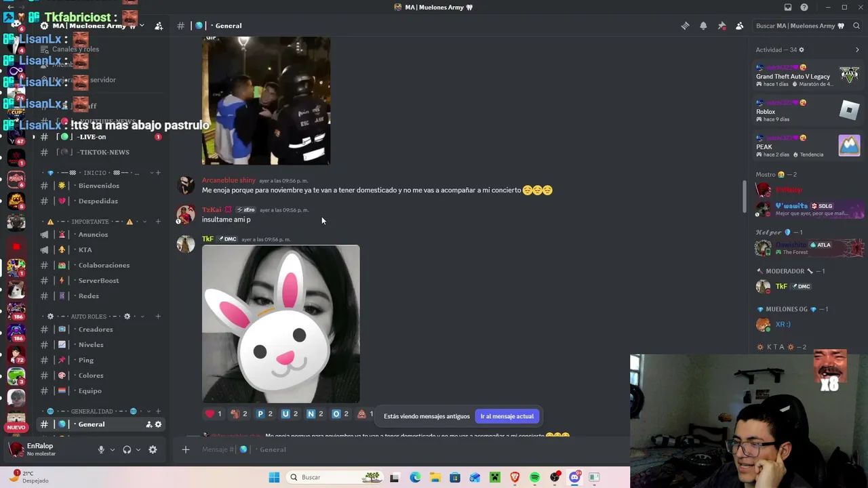Open the bunny filter image attachment
This screenshot has height=488, width=868.
tap(281, 324)
